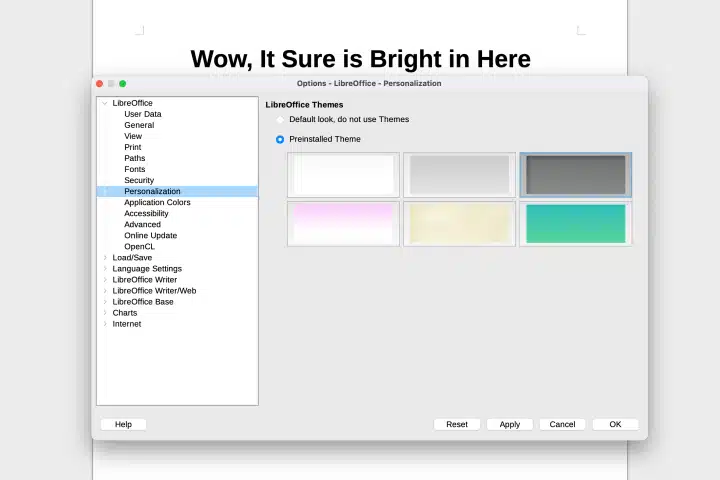Image resolution: width=720 pixels, height=480 pixels.
Task: Expand the Load/Save category
Action: pyautogui.click(x=105, y=258)
